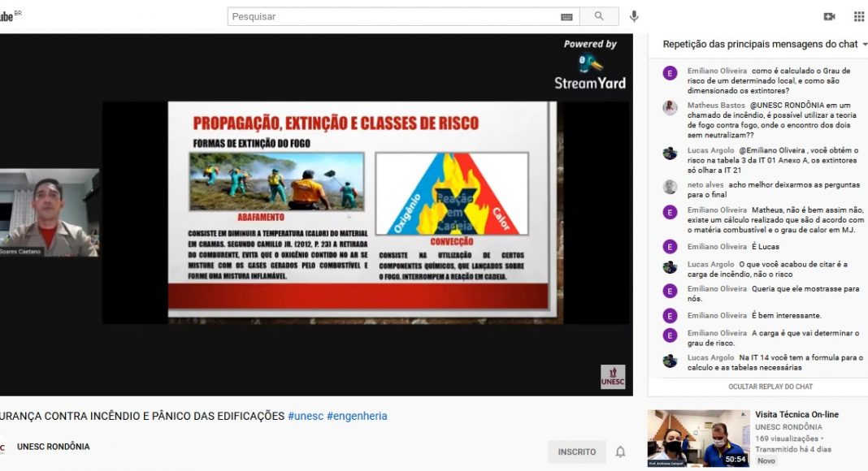
Task: Click Lucas Argolo's avatar in chat
Action: [x=670, y=153]
